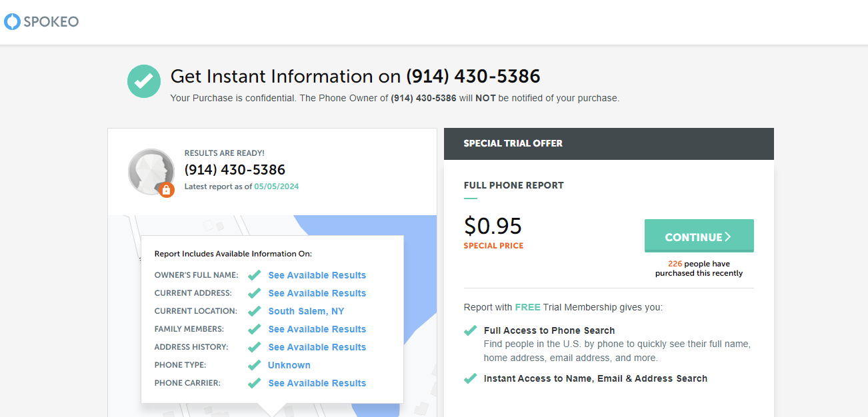Open See Available Results for Address History
The height and width of the screenshot is (417, 868).
point(317,347)
